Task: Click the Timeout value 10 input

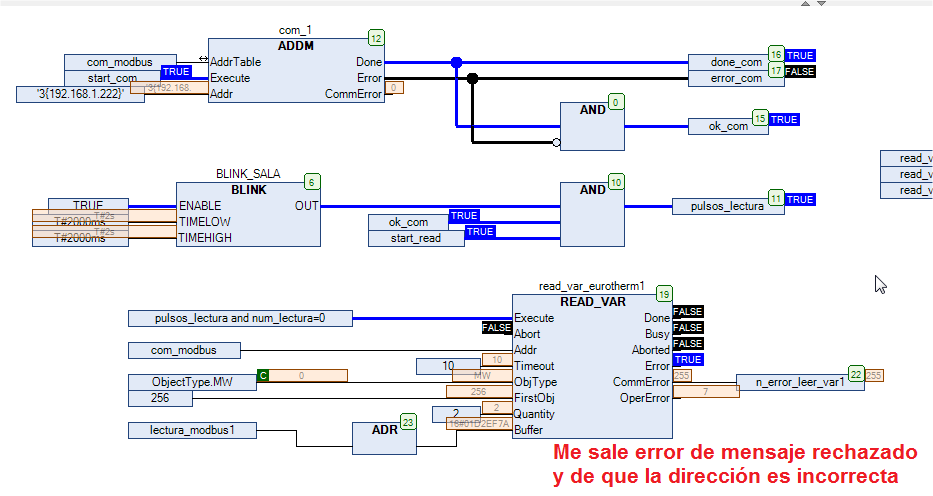Action: [448, 366]
